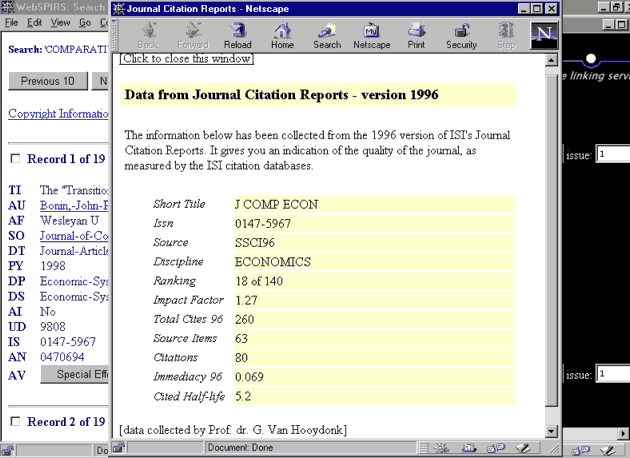Click the Netscape N logo
Viewport: 630px width, 458px height.
[x=544, y=35]
